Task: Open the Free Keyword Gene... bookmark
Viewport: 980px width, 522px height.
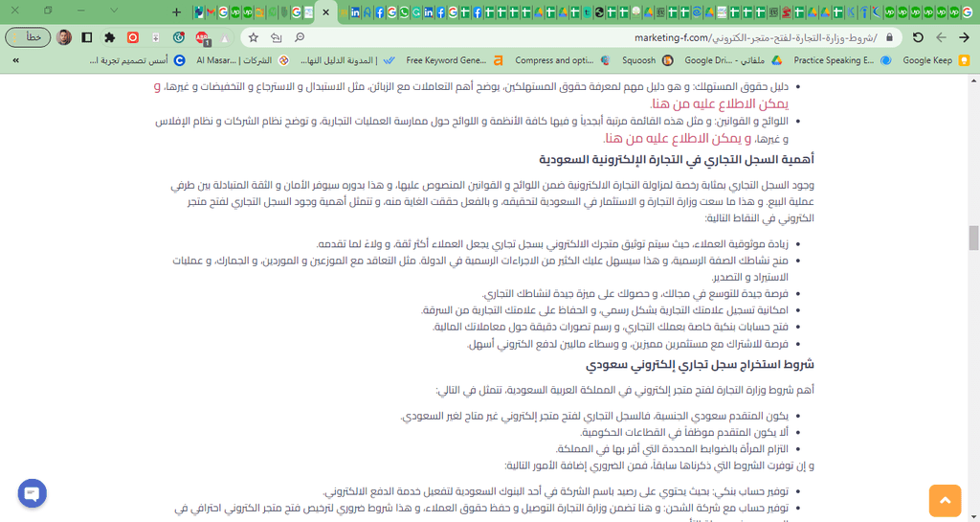Action: click(x=455, y=60)
